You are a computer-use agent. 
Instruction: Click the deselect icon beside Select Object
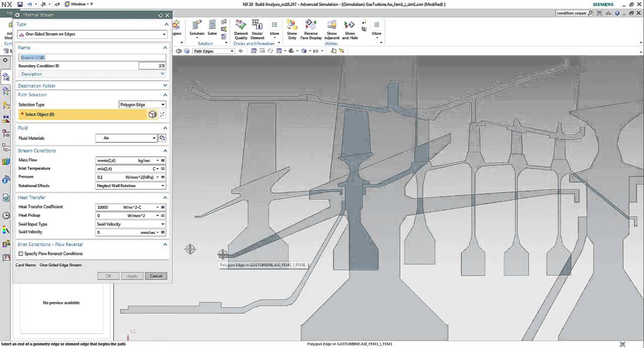(x=162, y=115)
